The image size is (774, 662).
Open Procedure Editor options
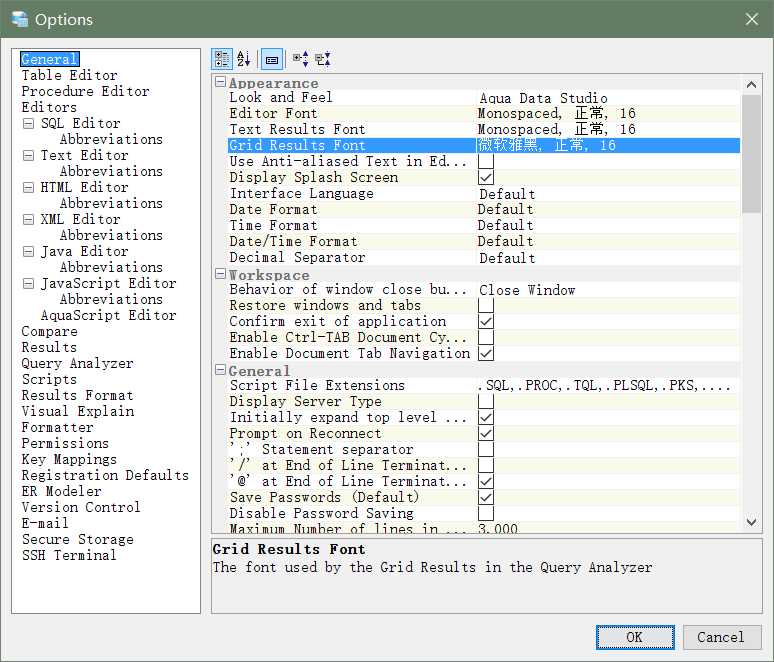click(85, 91)
